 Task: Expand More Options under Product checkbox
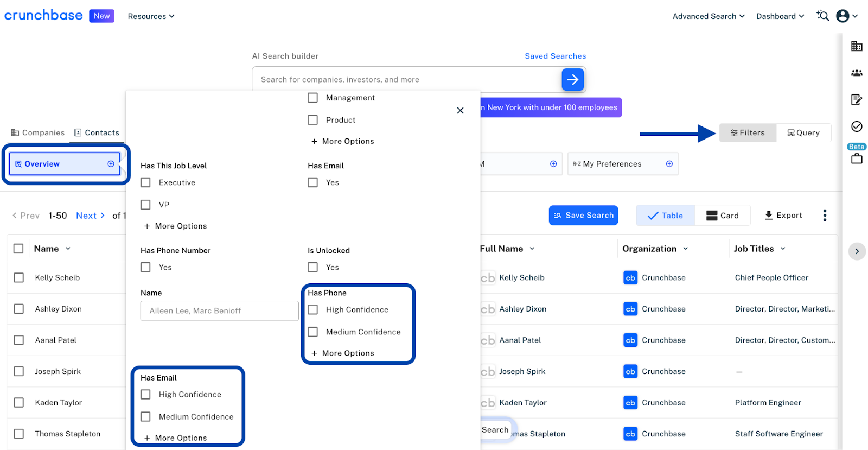(342, 141)
